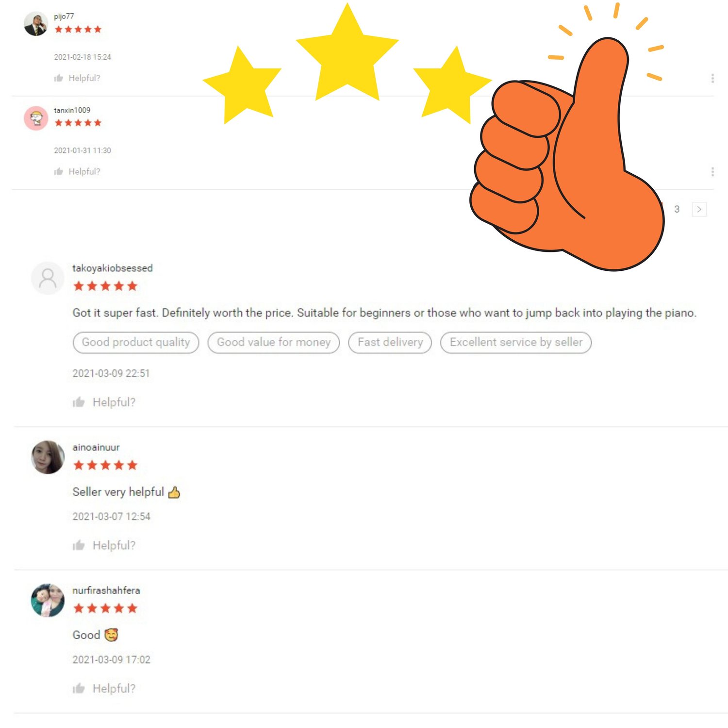Open tanxin1009's profile avatar
Image resolution: width=728 pixels, height=728 pixels.
[x=36, y=118]
